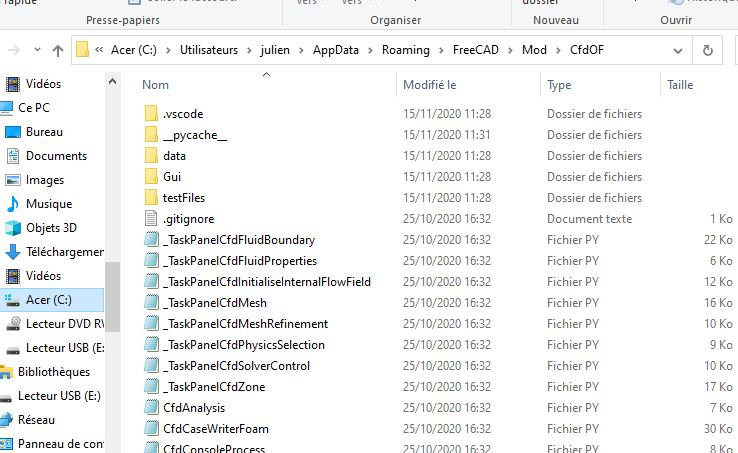Image resolution: width=738 pixels, height=453 pixels.
Task: Refresh the current folder view
Action: (x=707, y=50)
